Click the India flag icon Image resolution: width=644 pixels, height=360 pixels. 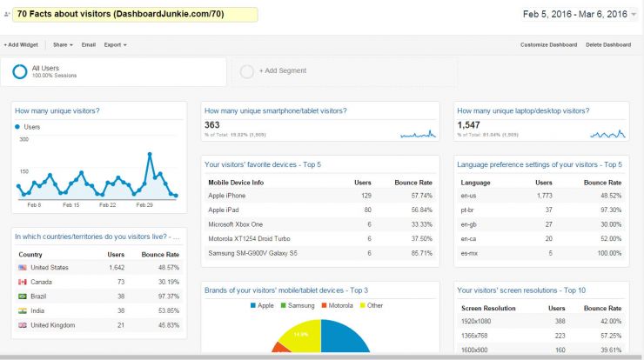(x=23, y=310)
